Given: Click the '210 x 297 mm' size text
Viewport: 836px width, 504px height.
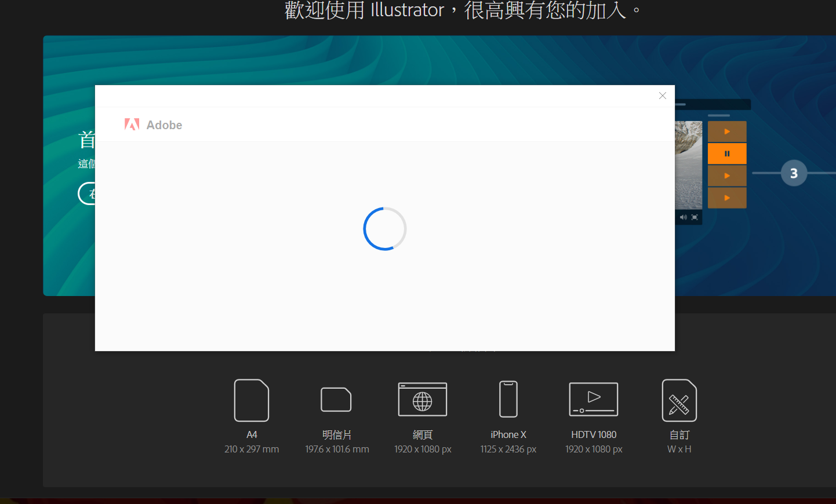Looking at the screenshot, I should coord(252,449).
